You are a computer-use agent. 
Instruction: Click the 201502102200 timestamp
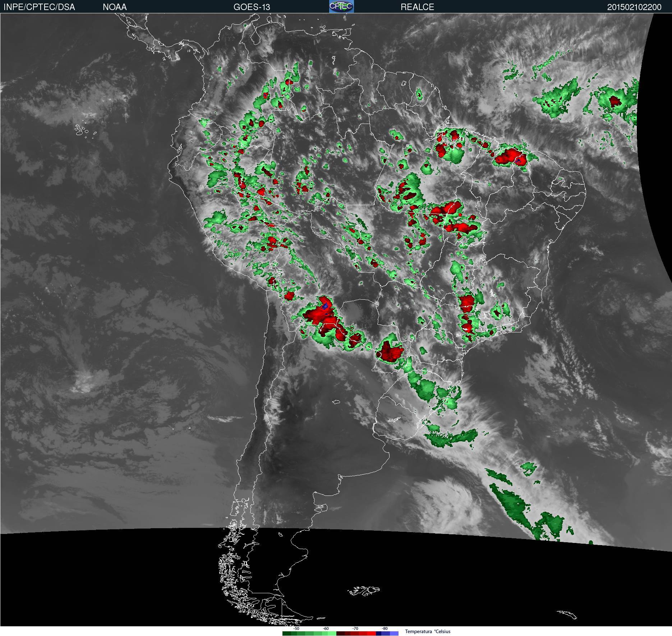pos(634,7)
